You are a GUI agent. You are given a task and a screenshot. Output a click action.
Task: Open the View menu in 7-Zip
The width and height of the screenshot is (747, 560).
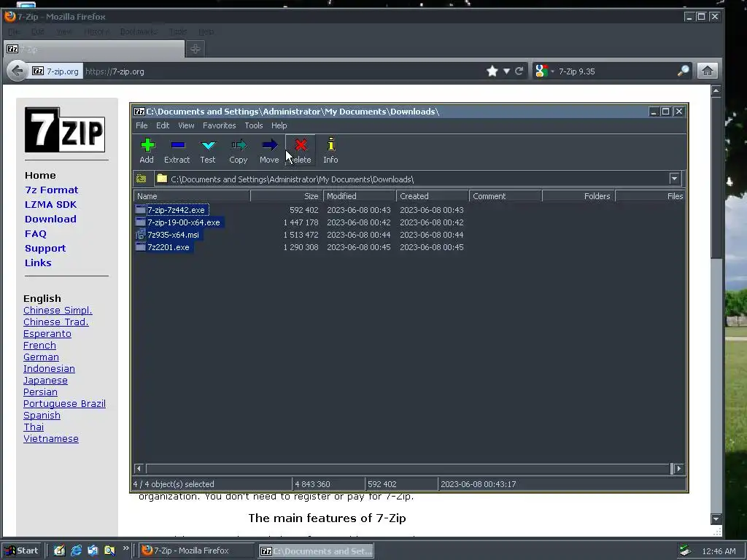coord(186,125)
